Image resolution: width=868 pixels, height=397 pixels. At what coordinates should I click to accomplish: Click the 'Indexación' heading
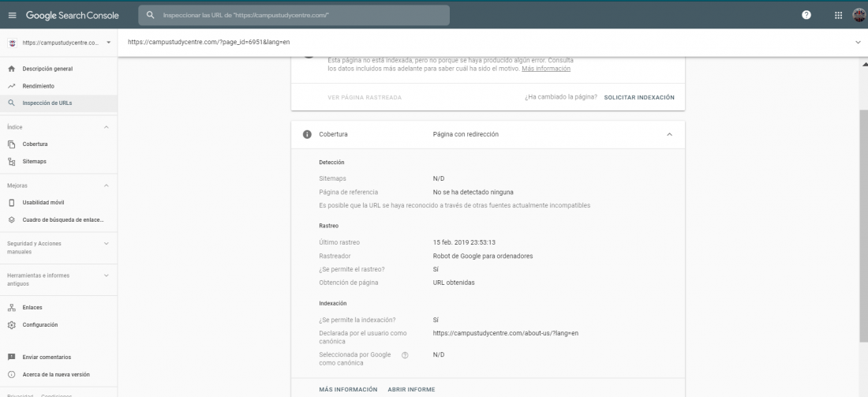(333, 304)
